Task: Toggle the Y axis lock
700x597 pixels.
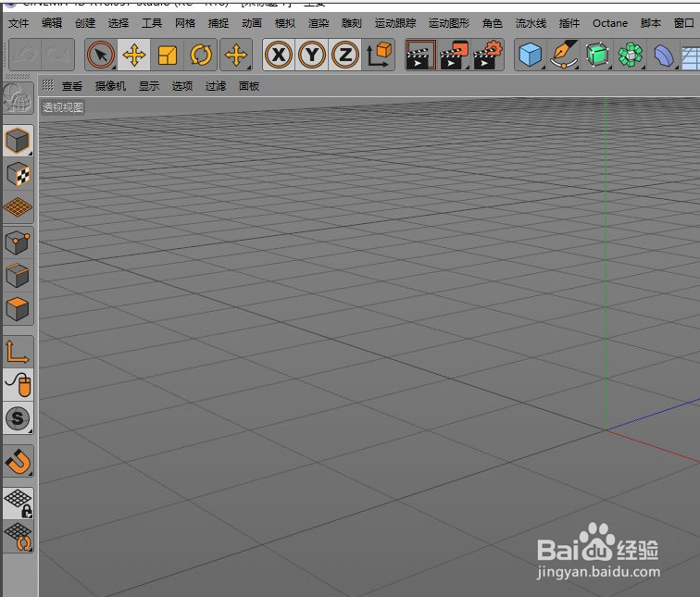Action: (312, 55)
